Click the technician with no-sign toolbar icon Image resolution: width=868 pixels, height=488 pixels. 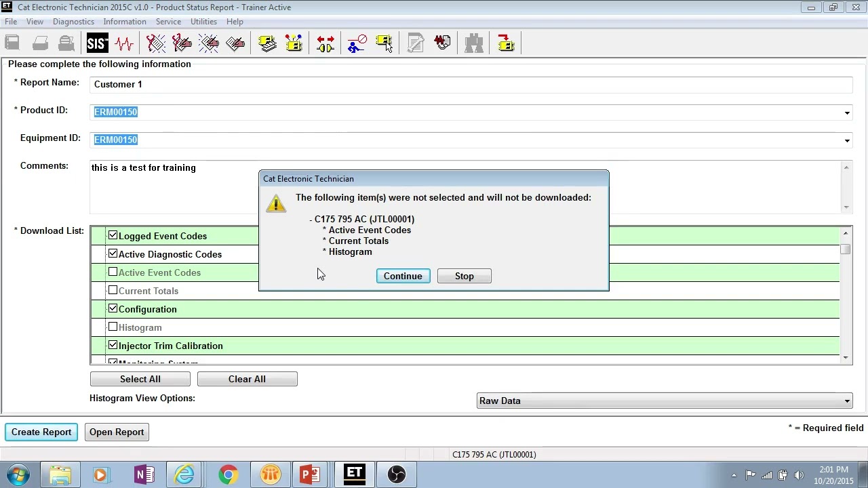(x=357, y=44)
